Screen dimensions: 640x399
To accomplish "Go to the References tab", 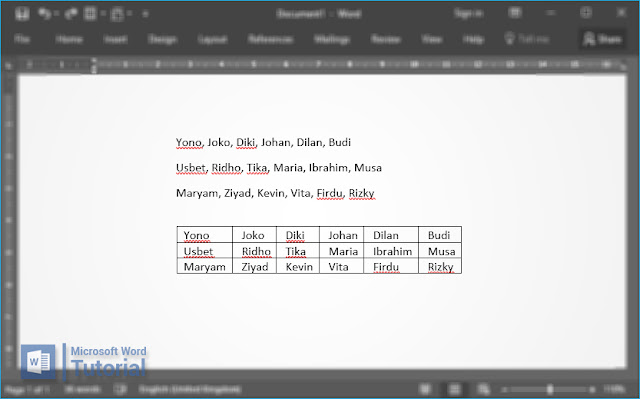I will coord(270,39).
